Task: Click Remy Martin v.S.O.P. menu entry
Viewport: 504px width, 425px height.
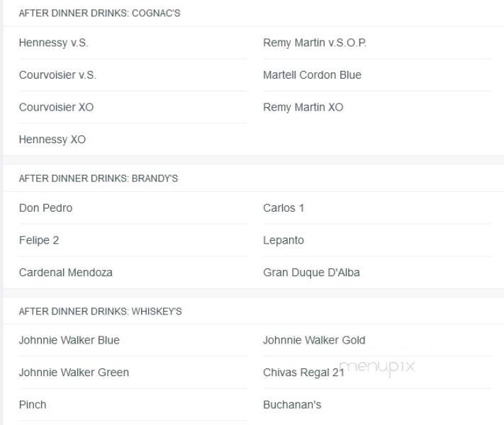Action: click(315, 42)
